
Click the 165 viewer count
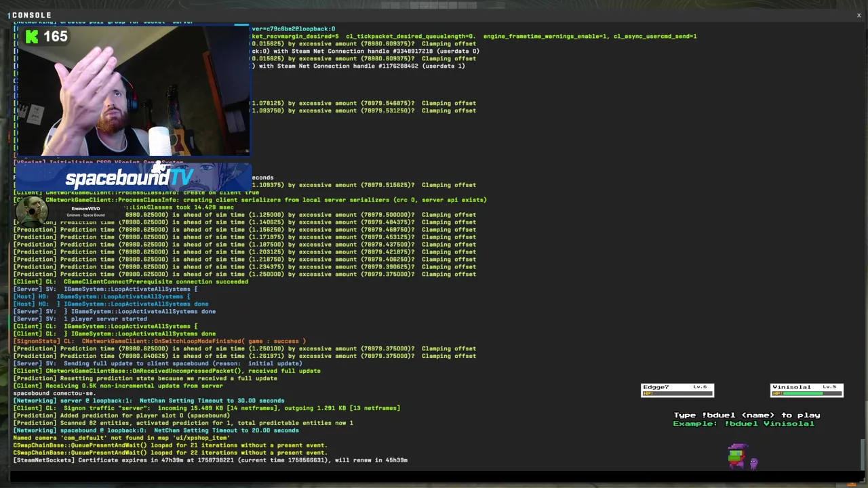[56, 37]
